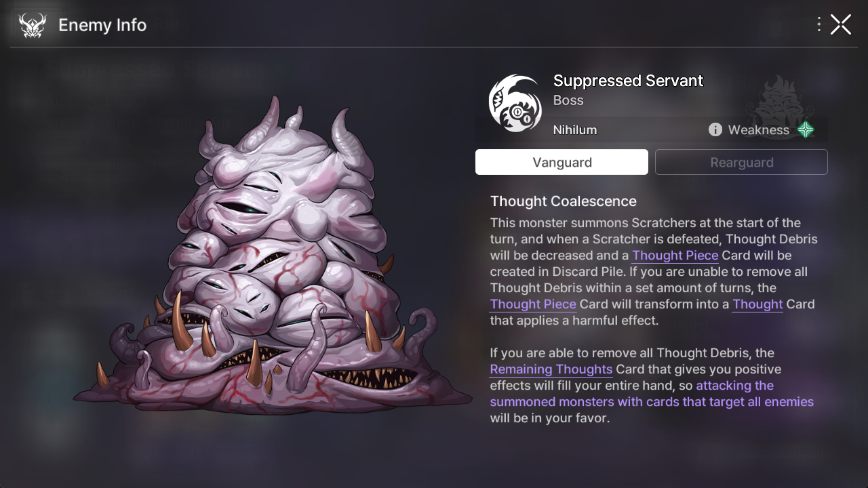Click the Enemy Info demon-head icon
Screen dimensions: 868x488
coord(33,25)
